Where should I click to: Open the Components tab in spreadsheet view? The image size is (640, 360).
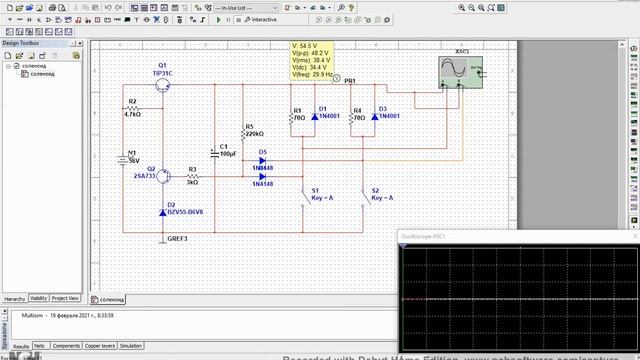pos(66,346)
